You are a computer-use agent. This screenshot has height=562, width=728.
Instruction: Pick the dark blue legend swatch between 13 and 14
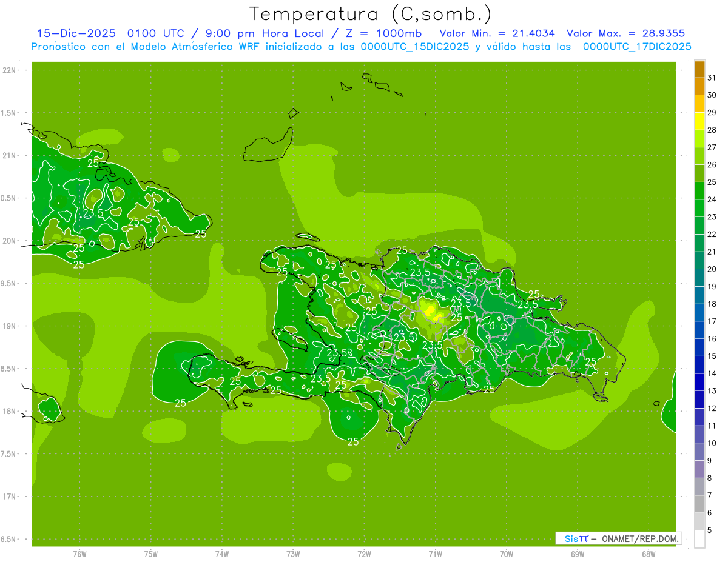699,382
